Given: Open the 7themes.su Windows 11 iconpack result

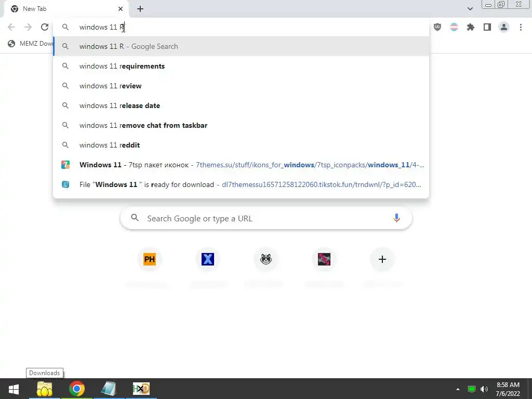Looking at the screenshot, I should click(x=241, y=165).
